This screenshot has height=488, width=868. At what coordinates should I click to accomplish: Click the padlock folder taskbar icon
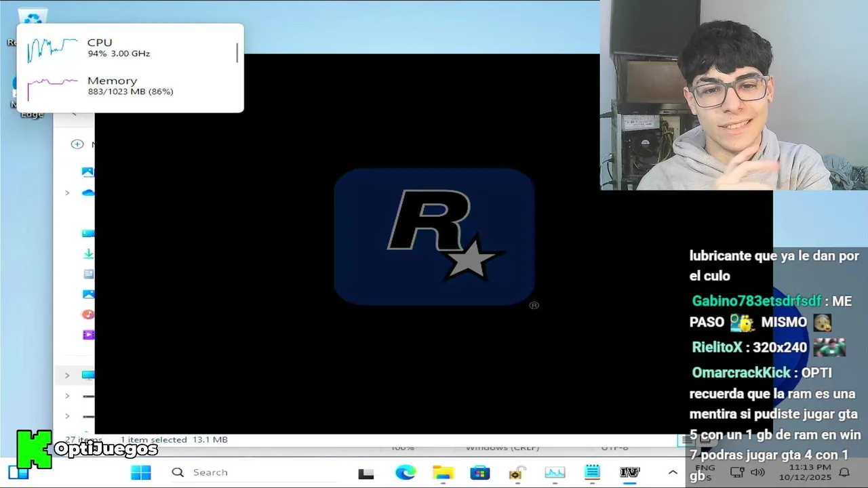[517, 473]
